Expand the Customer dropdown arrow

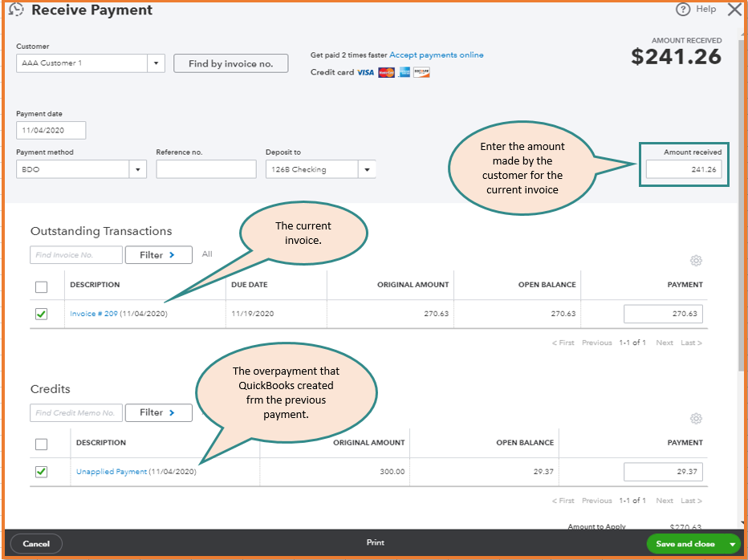[156, 63]
